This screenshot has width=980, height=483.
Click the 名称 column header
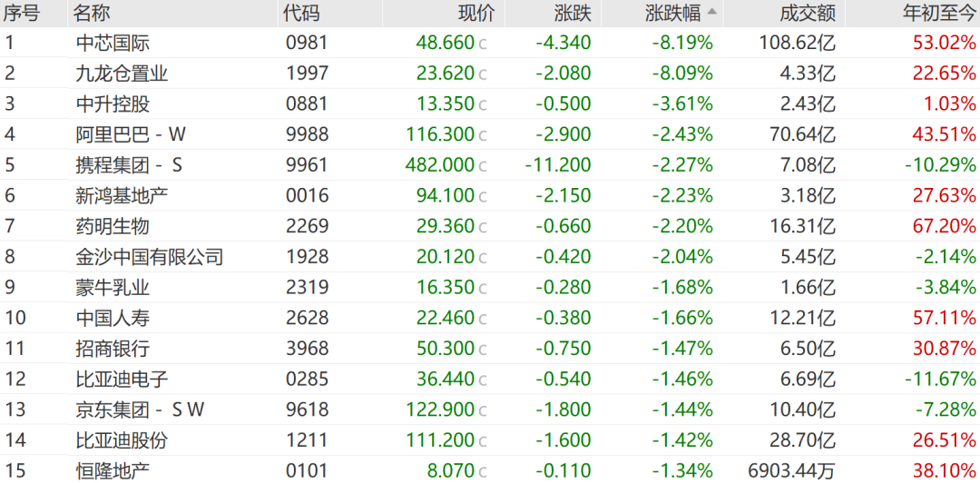pos(92,13)
